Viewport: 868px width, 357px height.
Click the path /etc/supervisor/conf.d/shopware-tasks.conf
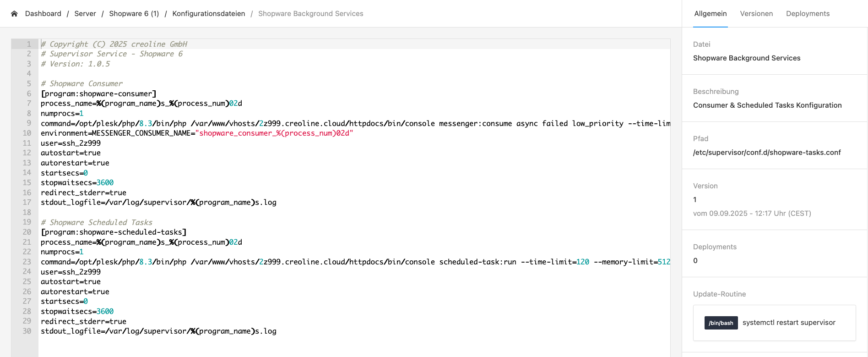click(x=767, y=153)
